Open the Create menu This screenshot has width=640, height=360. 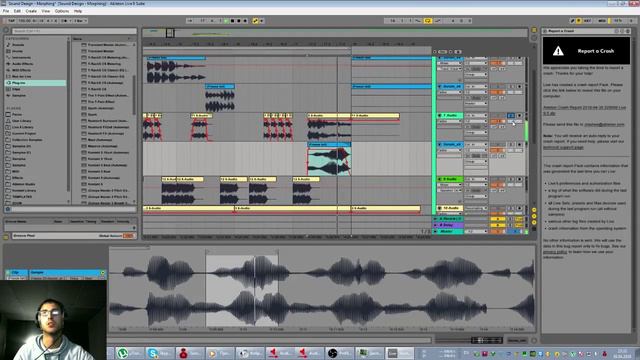tap(31, 11)
